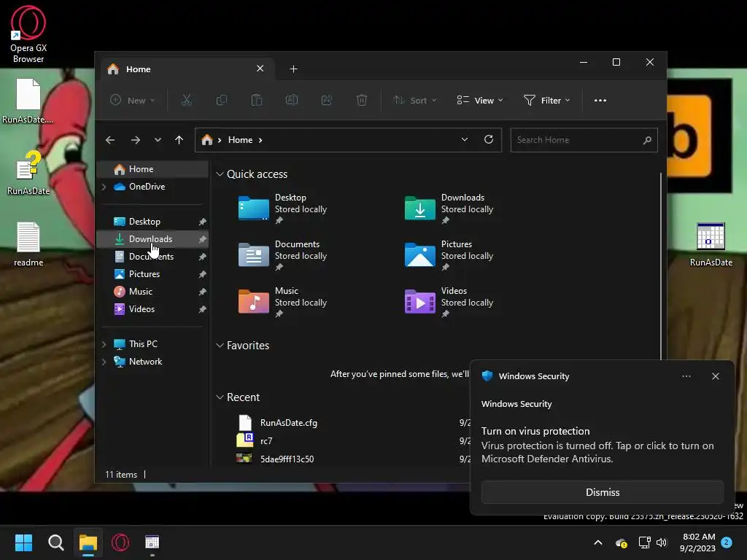
Task: Click RunAsDate app icon in taskbar
Action: [152, 542]
